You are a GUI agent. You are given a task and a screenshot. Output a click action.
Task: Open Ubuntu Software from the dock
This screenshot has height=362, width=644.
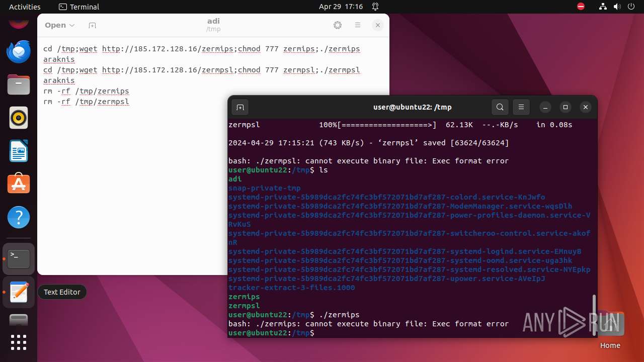[19, 184]
